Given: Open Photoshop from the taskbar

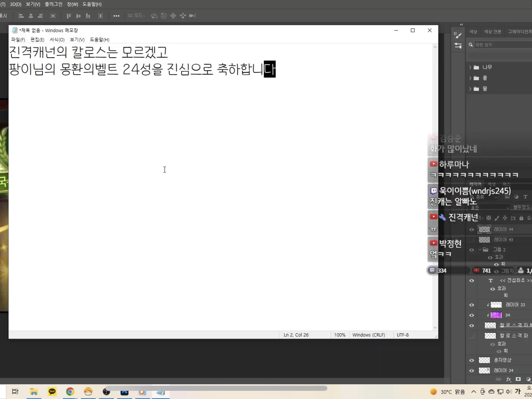Looking at the screenshot, I should [124, 393].
